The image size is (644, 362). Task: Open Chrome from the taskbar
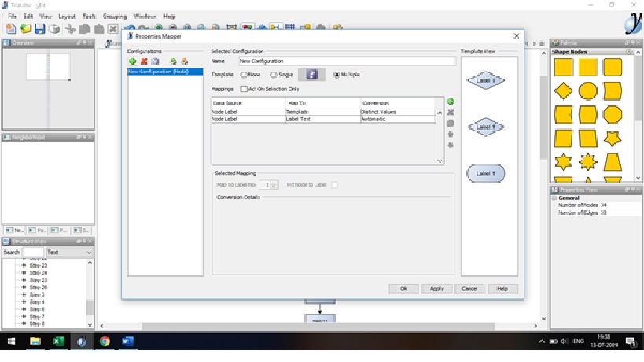click(105, 342)
